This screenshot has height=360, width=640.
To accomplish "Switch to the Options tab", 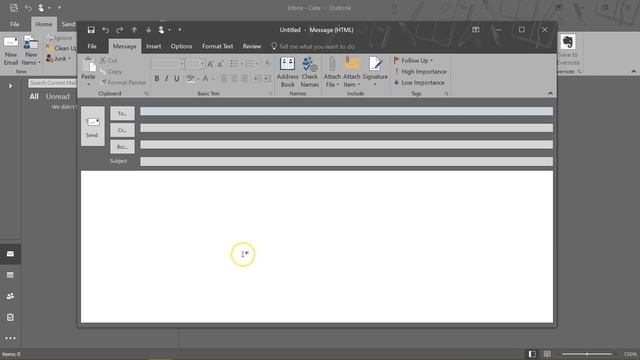I will tap(181, 46).
